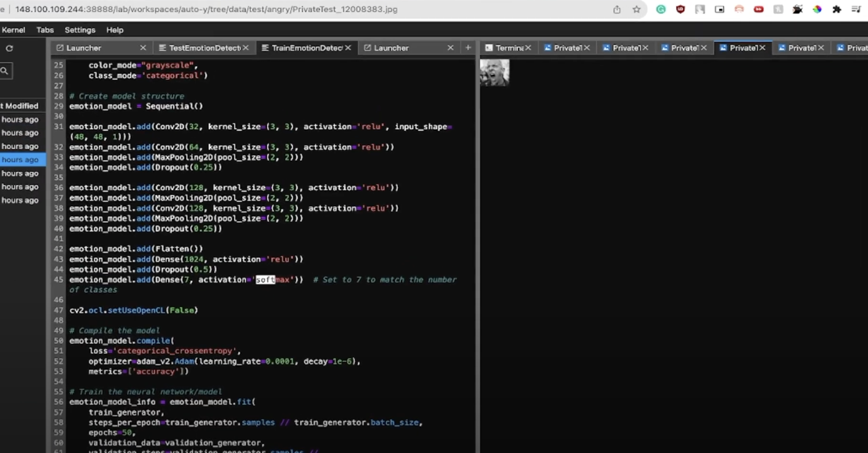
Task: Click the red YouTube extension icon
Action: pyautogui.click(x=759, y=10)
